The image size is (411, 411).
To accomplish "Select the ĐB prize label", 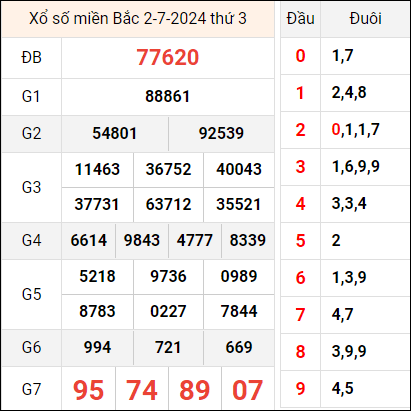I will click(x=31, y=57).
